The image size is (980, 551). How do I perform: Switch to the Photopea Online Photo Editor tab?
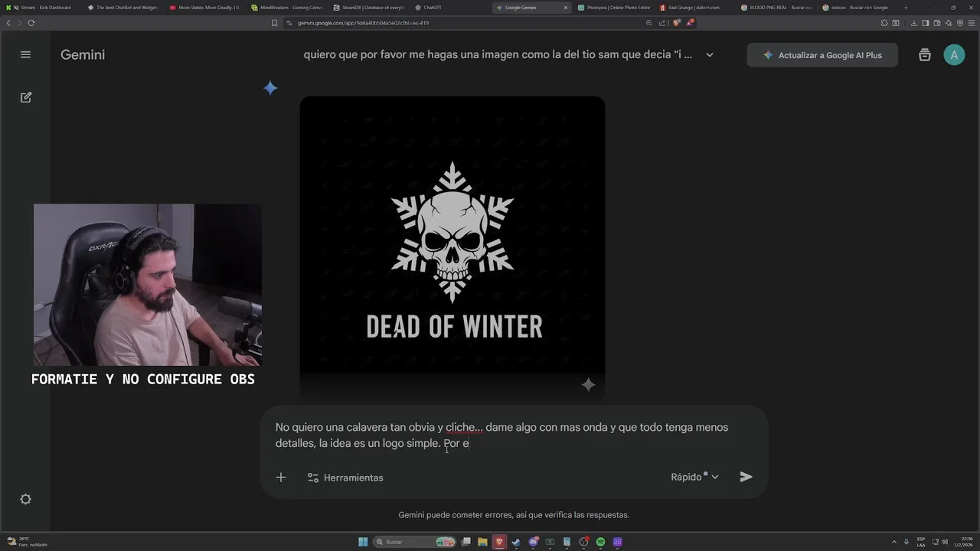(x=613, y=8)
